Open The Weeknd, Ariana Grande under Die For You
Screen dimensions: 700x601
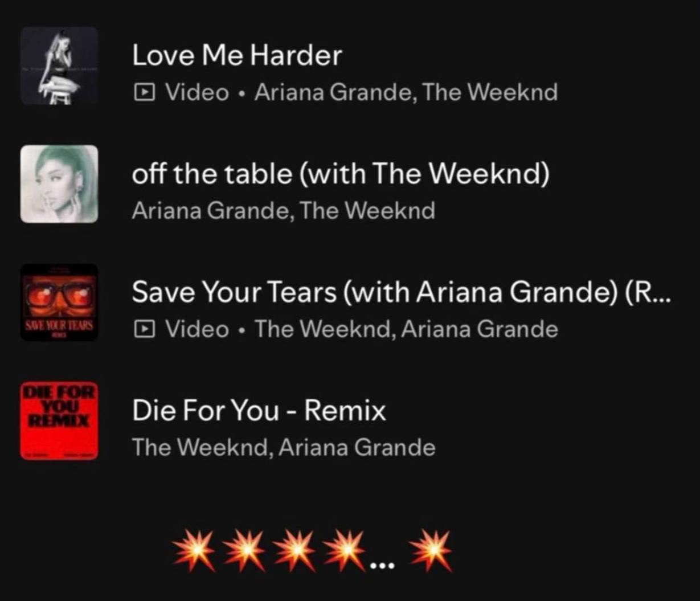coord(284,447)
